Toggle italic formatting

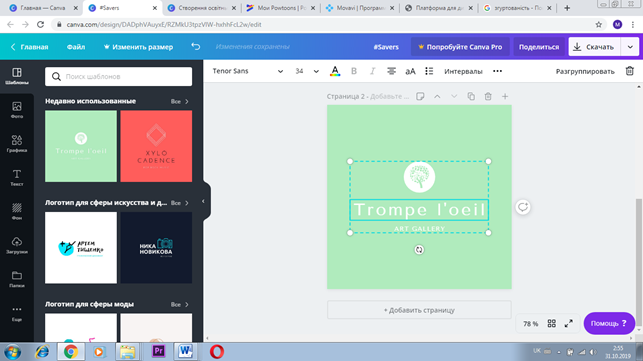coord(372,71)
